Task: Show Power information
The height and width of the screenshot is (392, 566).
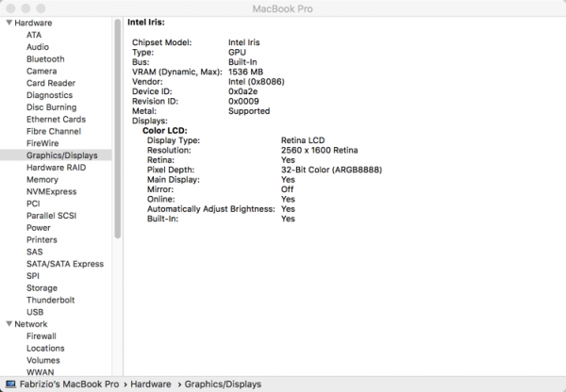Action: tap(39, 228)
